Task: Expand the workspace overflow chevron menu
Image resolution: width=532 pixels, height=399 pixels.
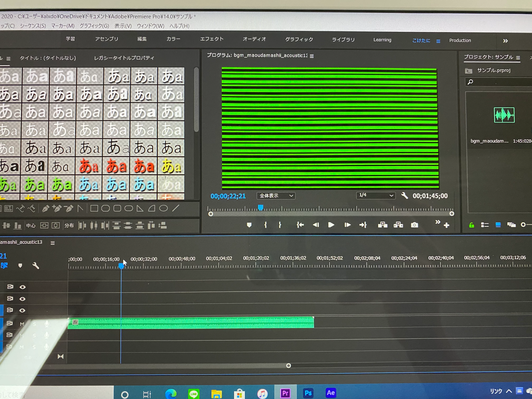Action: [x=505, y=41]
